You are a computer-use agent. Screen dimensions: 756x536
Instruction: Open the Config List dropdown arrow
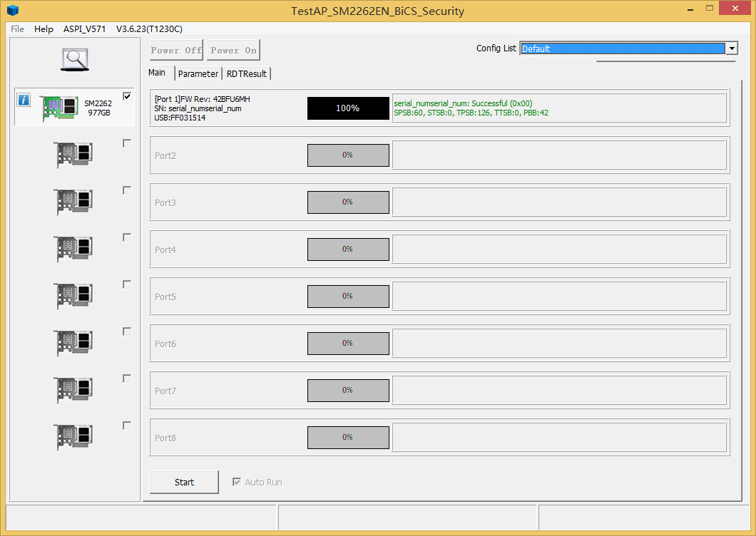731,48
